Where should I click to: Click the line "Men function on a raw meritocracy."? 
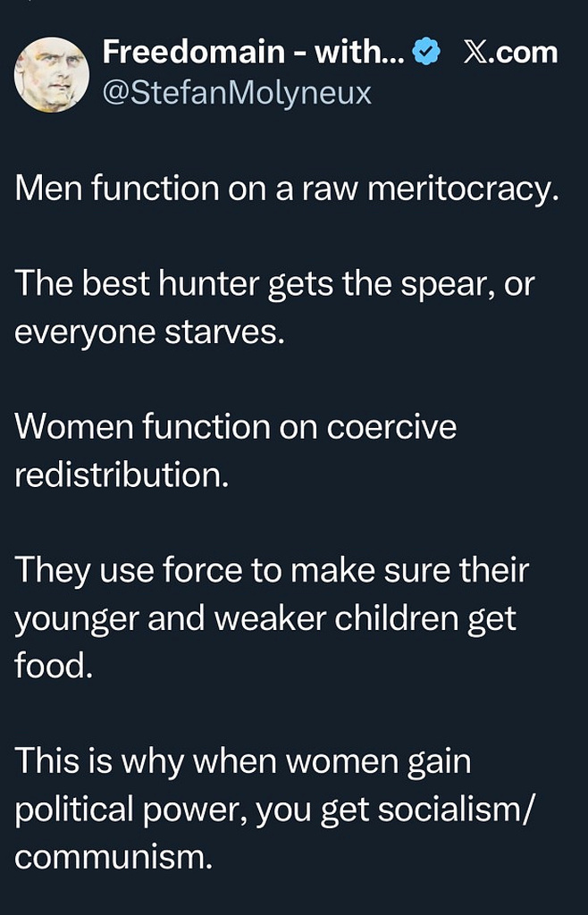285,189
